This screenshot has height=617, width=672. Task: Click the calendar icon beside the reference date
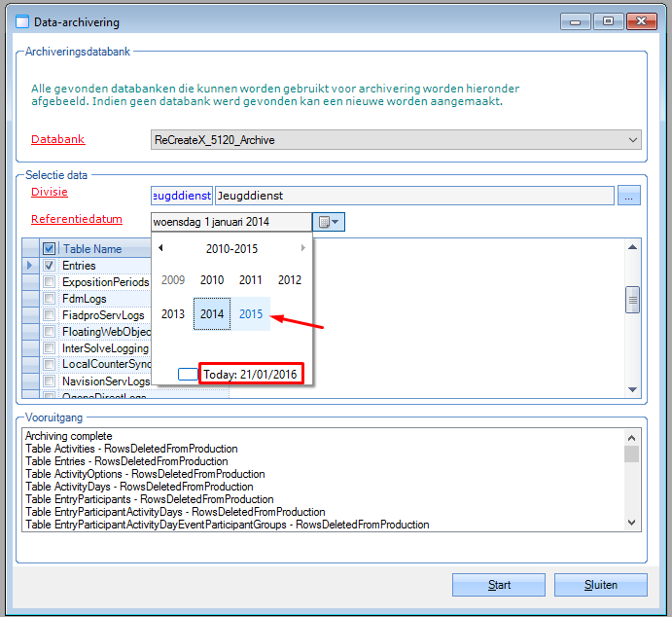(329, 222)
